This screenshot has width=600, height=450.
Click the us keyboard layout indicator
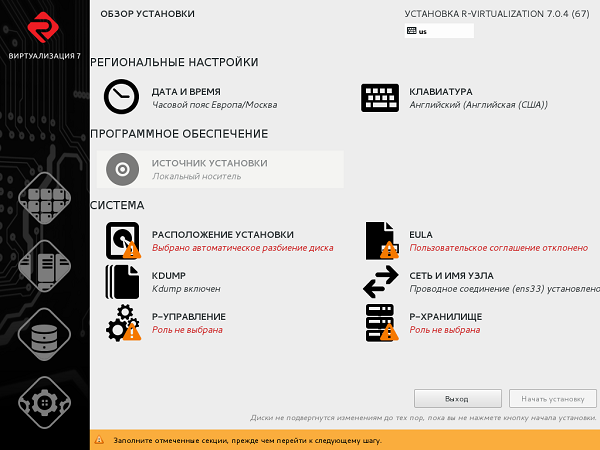(438, 31)
